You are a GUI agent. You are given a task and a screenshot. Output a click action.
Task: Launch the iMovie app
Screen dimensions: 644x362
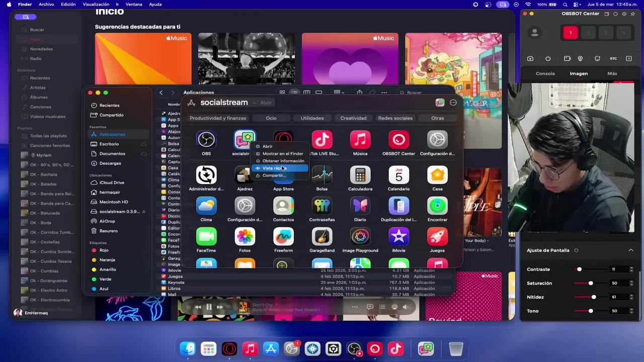coord(398,236)
